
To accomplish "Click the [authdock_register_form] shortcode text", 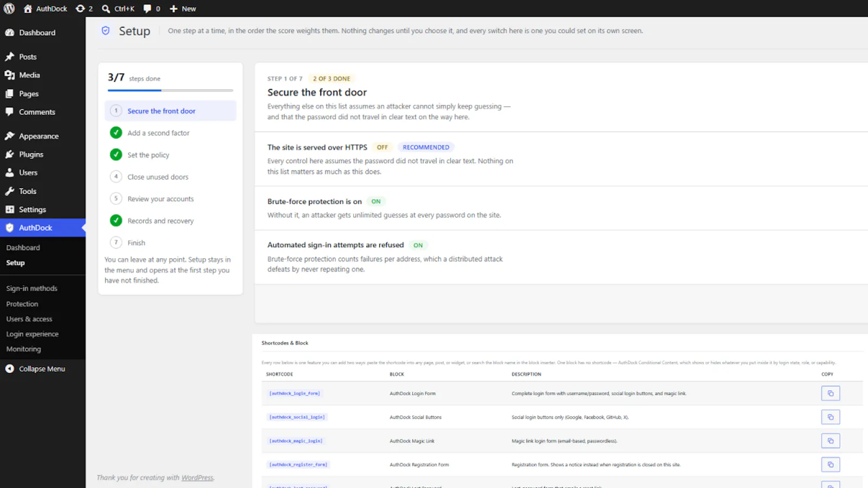I will [298, 465].
